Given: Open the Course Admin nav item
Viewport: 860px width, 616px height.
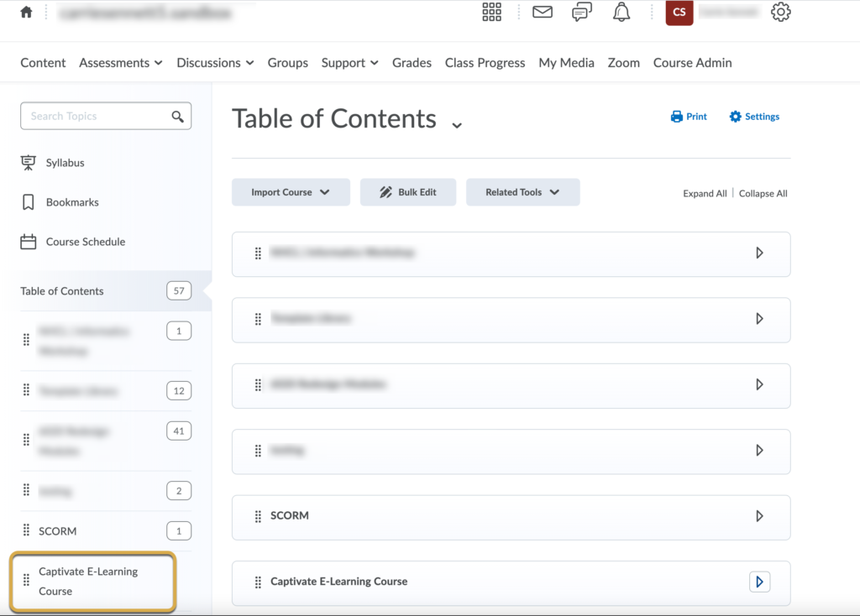Looking at the screenshot, I should [x=692, y=62].
